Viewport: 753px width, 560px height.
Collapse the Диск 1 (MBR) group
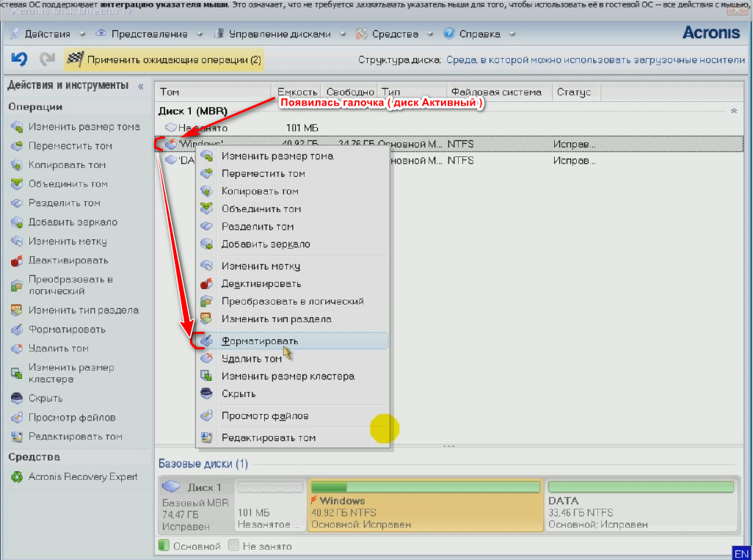(x=733, y=111)
